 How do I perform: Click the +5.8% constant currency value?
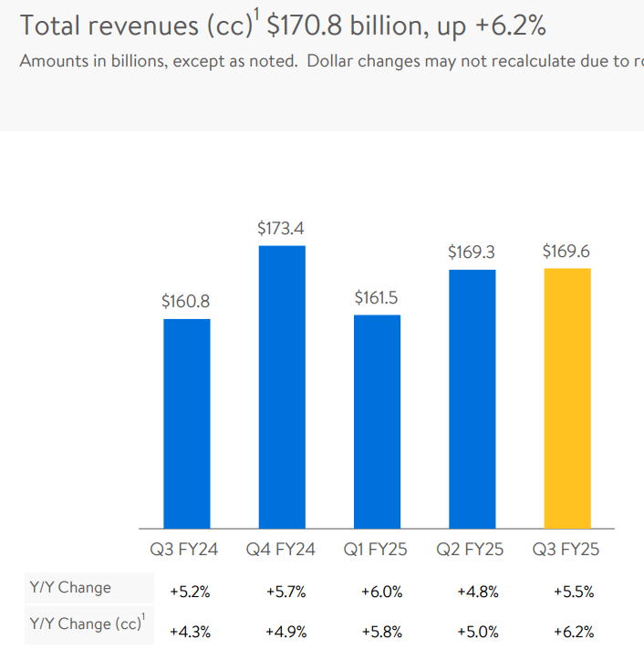click(x=382, y=632)
